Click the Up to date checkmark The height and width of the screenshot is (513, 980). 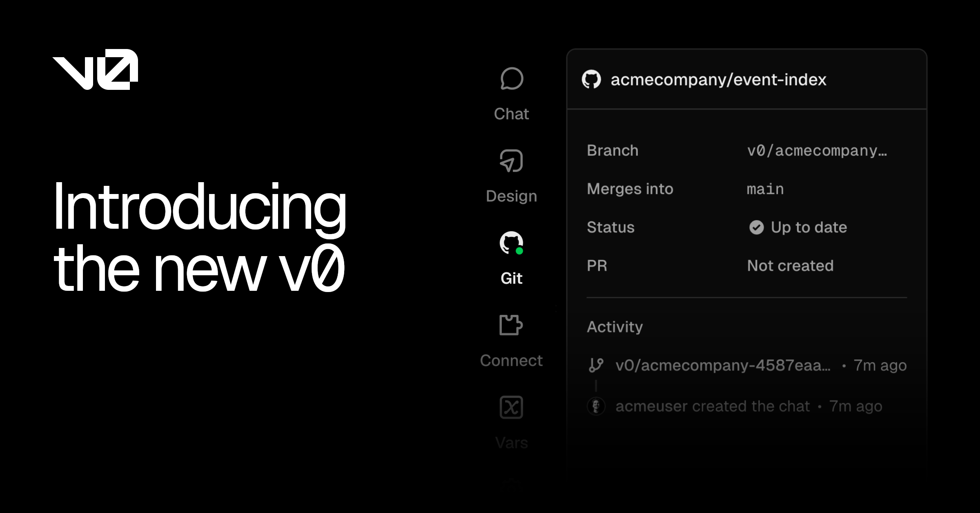[x=757, y=227]
